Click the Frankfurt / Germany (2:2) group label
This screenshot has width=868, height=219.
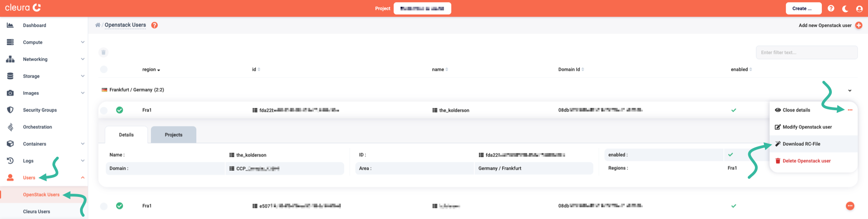tap(137, 89)
